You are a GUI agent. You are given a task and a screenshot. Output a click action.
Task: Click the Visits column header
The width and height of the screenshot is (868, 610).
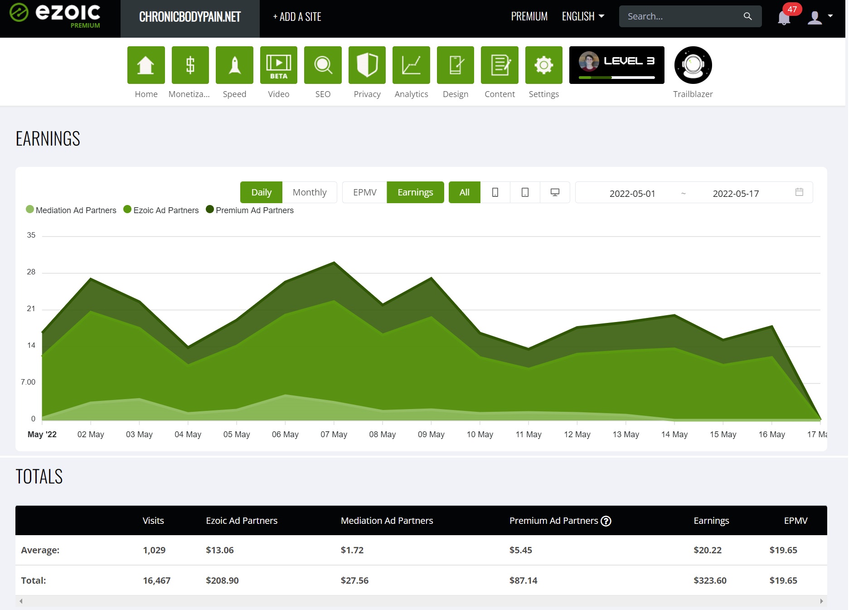pos(153,521)
